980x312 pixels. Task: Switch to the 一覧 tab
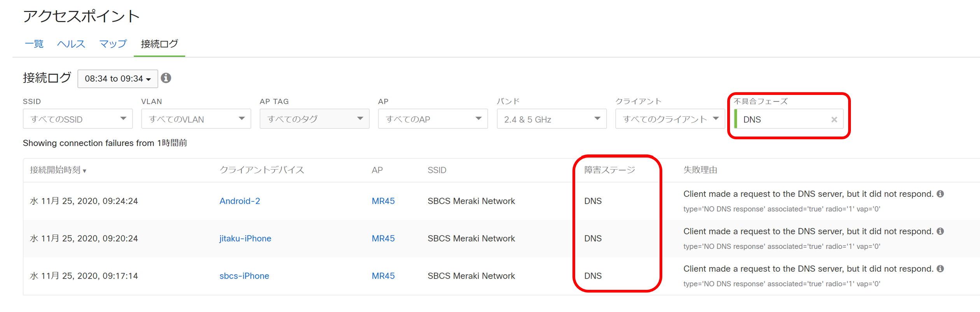point(34,44)
